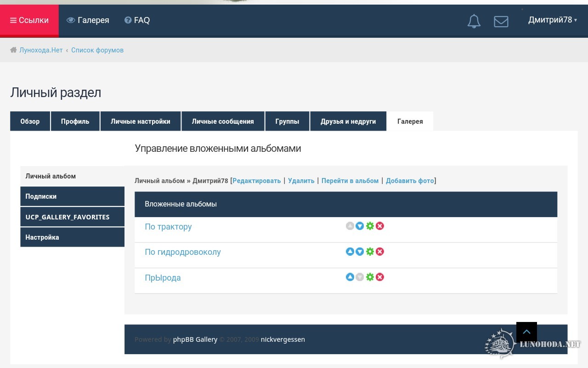Viewport: 588px width, 368px height.
Task: Expand the Дмитрий78 user dropdown
Action: click(x=552, y=20)
